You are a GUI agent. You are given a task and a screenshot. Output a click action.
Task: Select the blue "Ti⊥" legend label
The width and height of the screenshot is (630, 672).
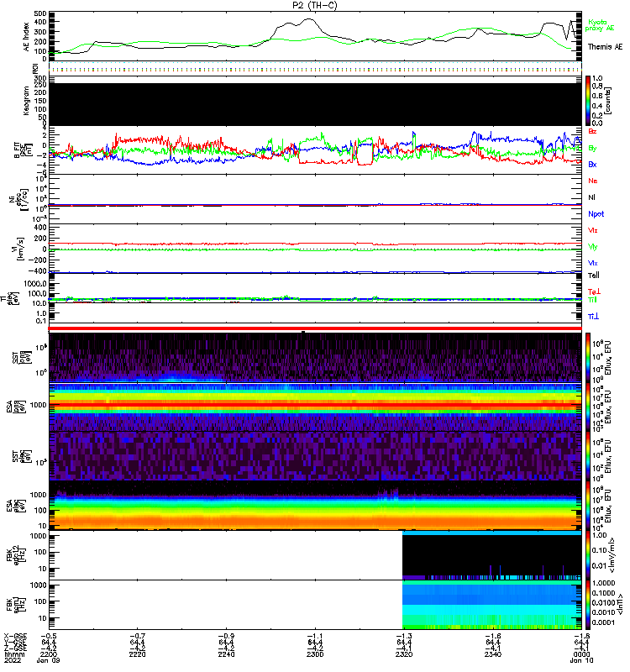click(593, 317)
